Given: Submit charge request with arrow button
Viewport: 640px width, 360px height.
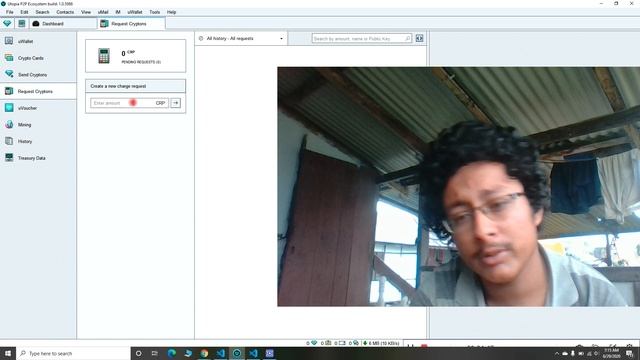Looking at the screenshot, I should tap(176, 103).
